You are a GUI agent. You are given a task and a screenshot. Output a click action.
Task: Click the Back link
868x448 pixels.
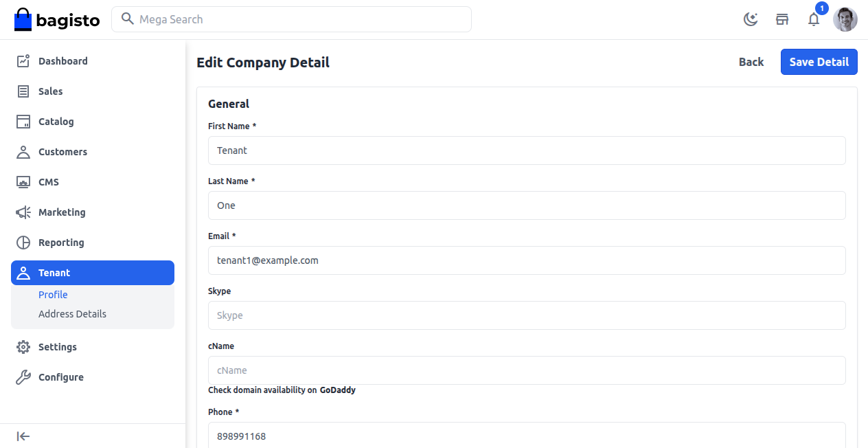pos(751,62)
